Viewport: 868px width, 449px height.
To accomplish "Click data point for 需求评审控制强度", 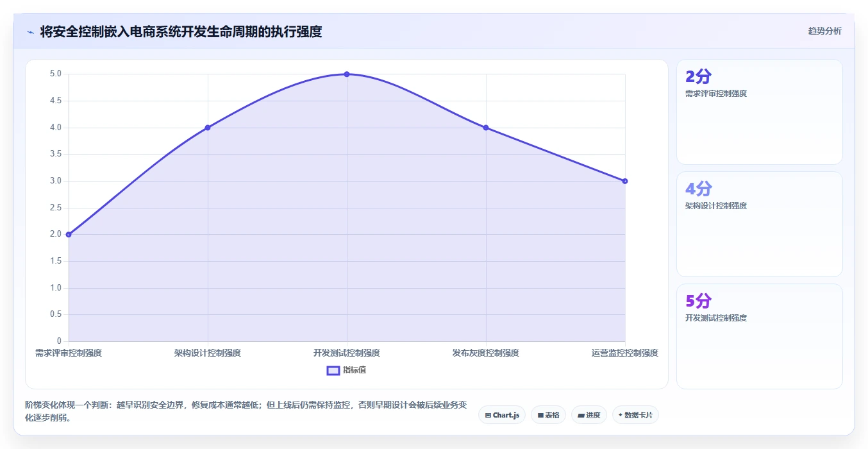I will coord(69,234).
